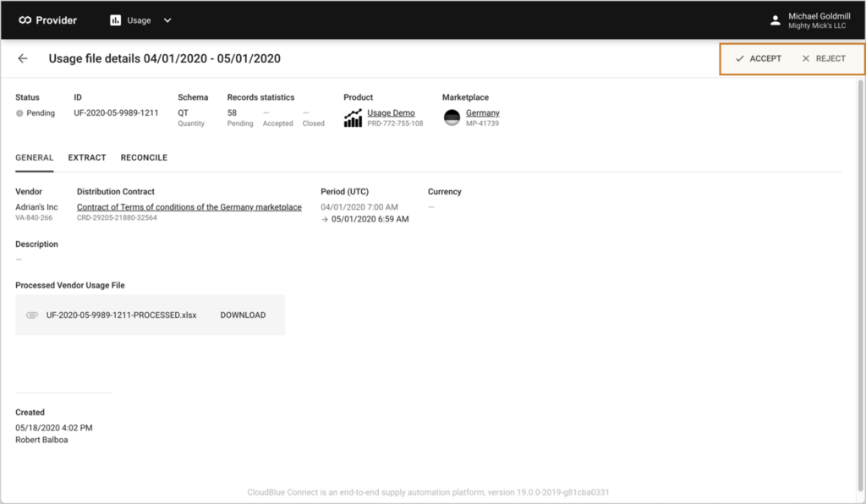Click contract ID CRD-29205-21880-32564
Viewport: 866px width, 504px height.
coord(117,218)
